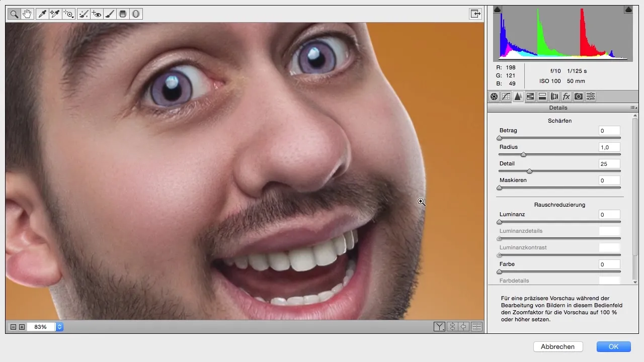Click the Detail value field showing 25
The height and width of the screenshot is (362, 644).
[x=609, y=164]
